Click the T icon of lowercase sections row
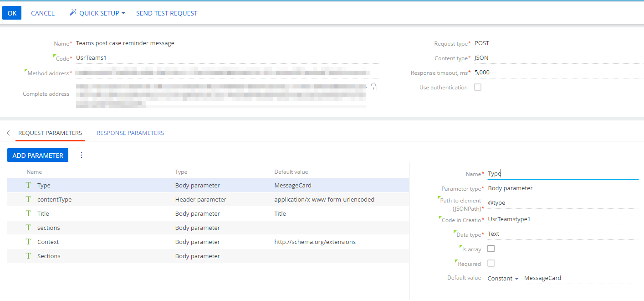644x301 pixels. click(28, 228)
